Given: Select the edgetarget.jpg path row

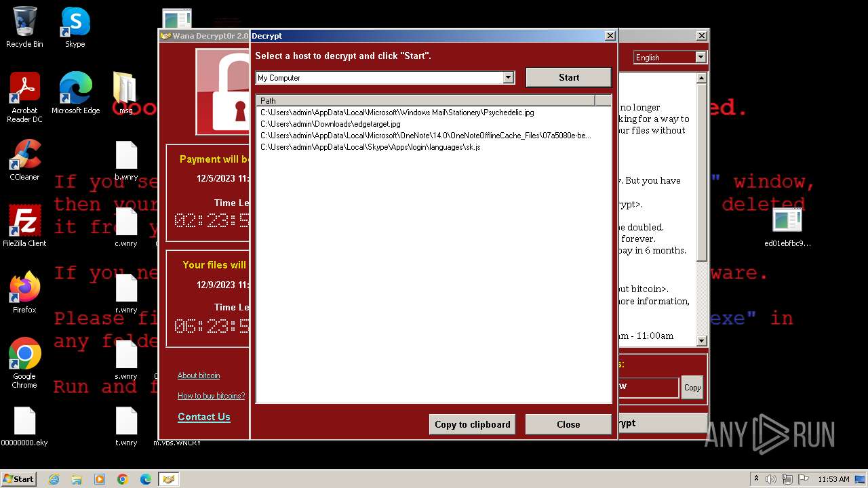Looking at the screenshot, I should [x=434, y=124].
